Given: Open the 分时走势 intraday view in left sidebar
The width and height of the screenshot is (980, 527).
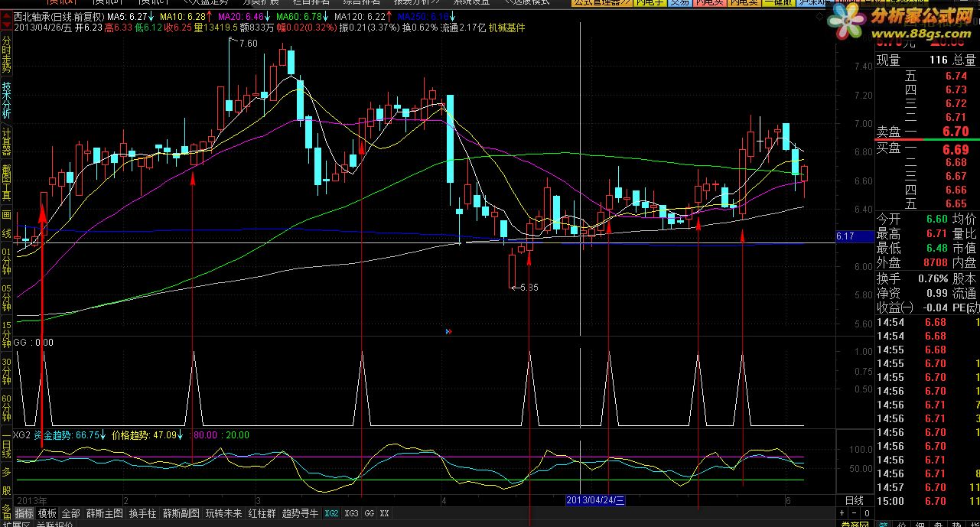Looking at the screenshot, I should click(6, 54).
